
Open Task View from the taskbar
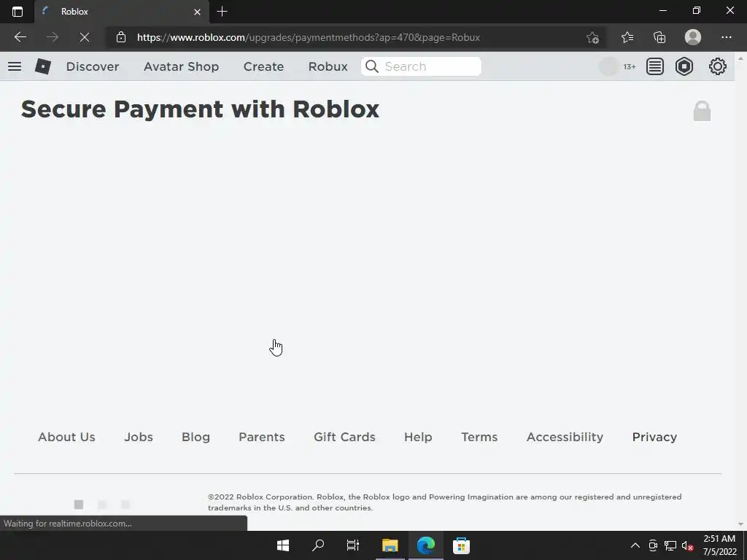pyautogui.click(x=353, y=545)
